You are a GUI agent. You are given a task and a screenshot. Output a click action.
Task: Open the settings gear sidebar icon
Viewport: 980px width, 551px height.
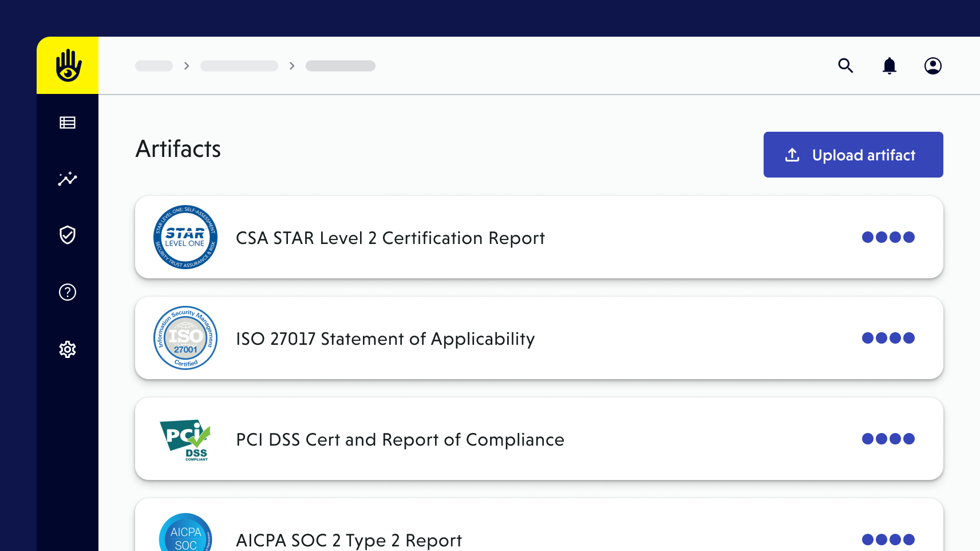(68, 349)
